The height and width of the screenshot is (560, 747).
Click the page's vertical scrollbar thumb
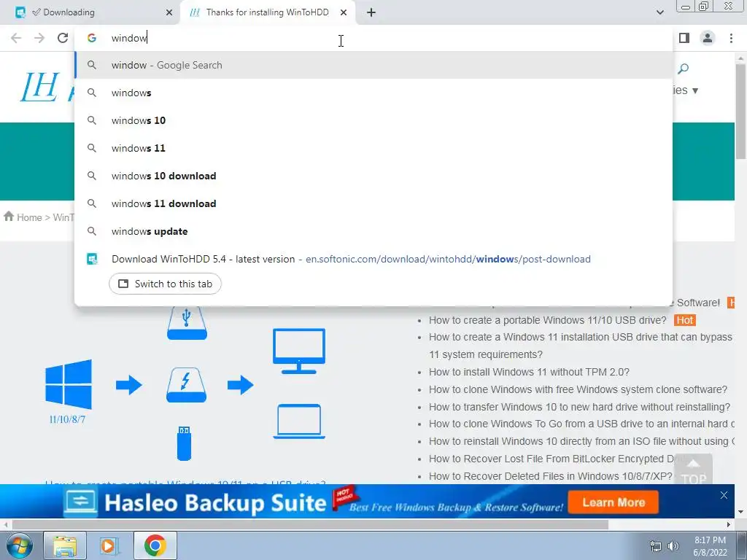point(741,111)
